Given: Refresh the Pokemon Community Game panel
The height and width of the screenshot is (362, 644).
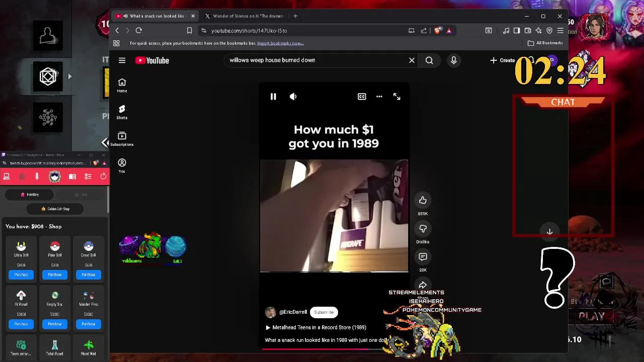Looking at the screenshot, I should point(103,176).
